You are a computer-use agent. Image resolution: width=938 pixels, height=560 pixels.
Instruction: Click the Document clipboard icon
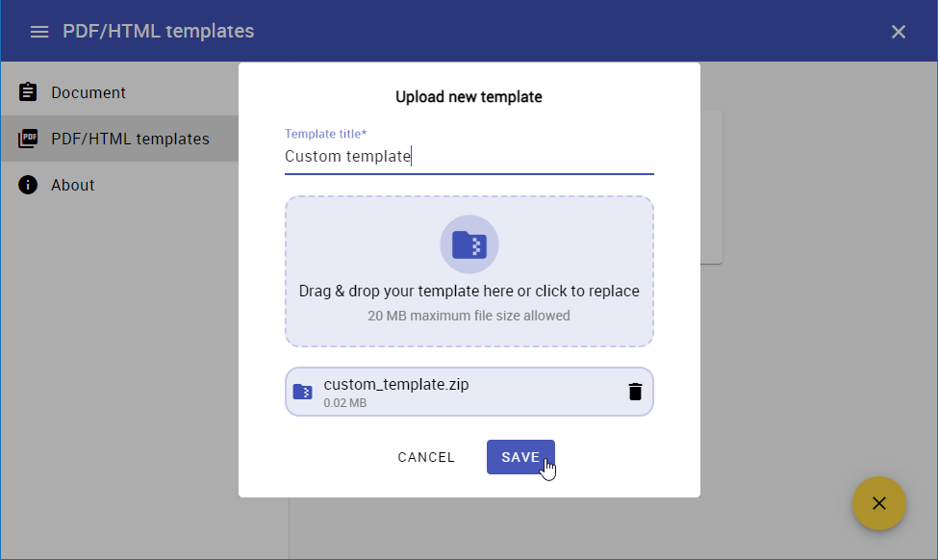click(28, 92)
